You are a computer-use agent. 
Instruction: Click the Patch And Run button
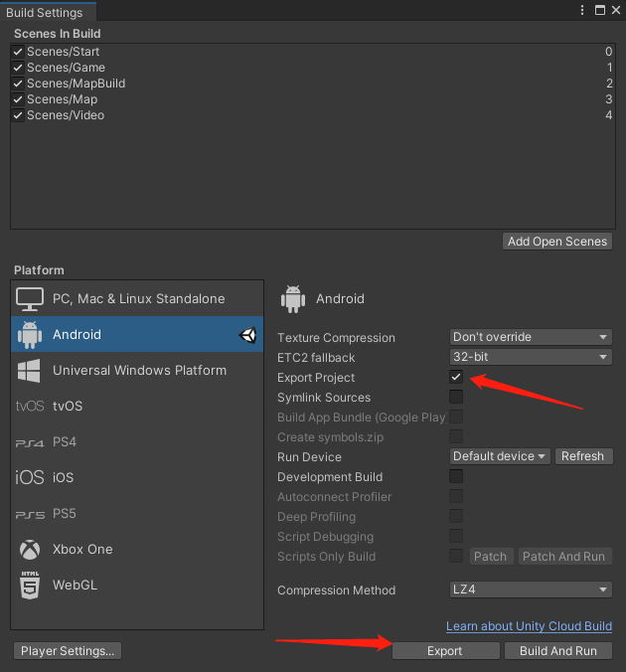pos(564,557)
